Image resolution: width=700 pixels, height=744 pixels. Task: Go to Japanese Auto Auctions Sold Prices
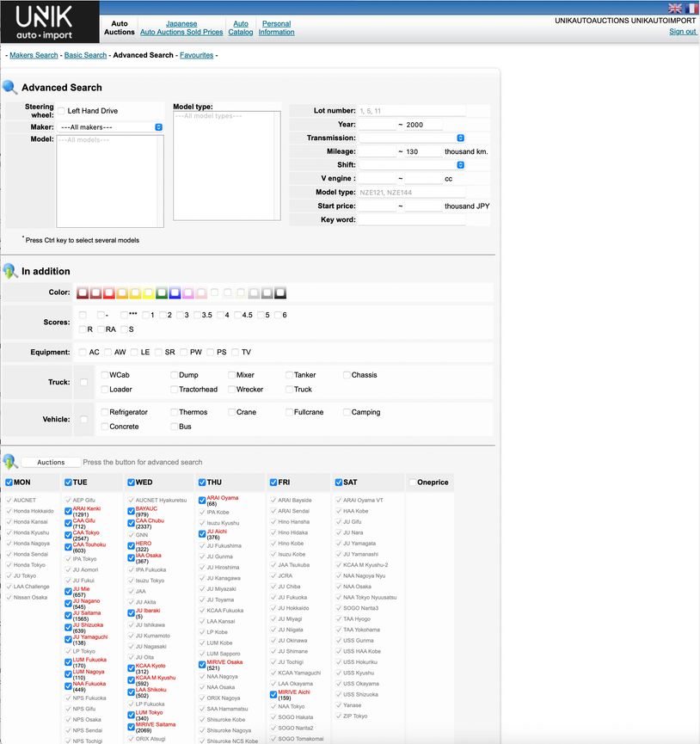pyautogui.click(x=181, y=28)
